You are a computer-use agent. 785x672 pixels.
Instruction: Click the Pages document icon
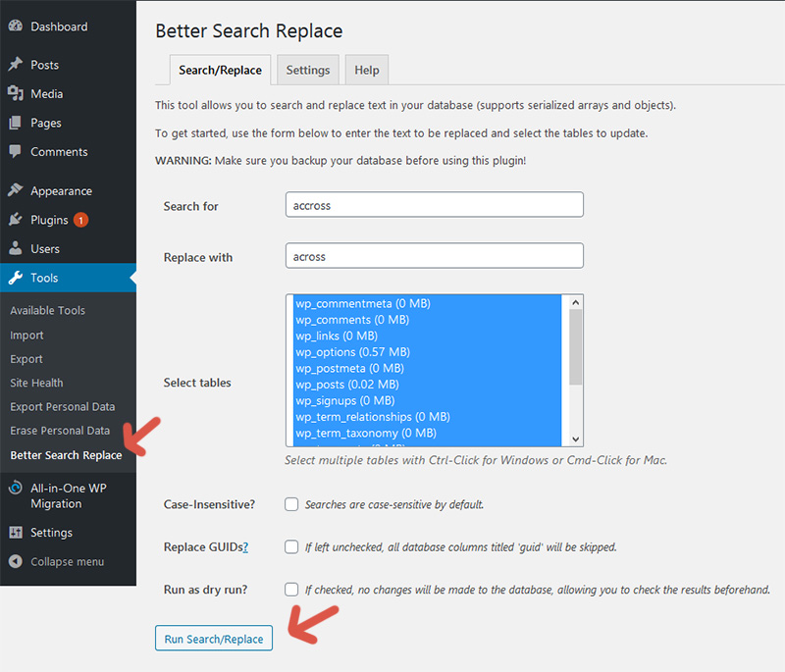(x=16, y=123)
